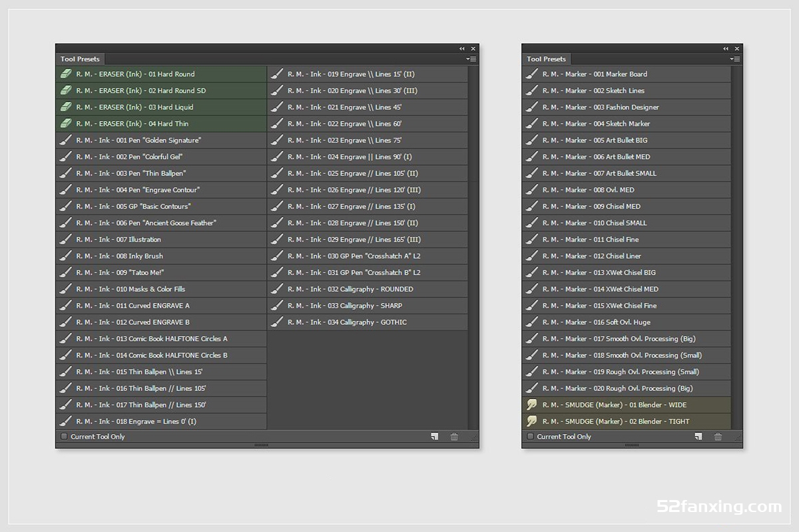The width and height of the screenshot is (799, 532).
Task: Click brush icon of Ink 034 Calligraphy GOTHIC
Action: [x=277, y=322]
